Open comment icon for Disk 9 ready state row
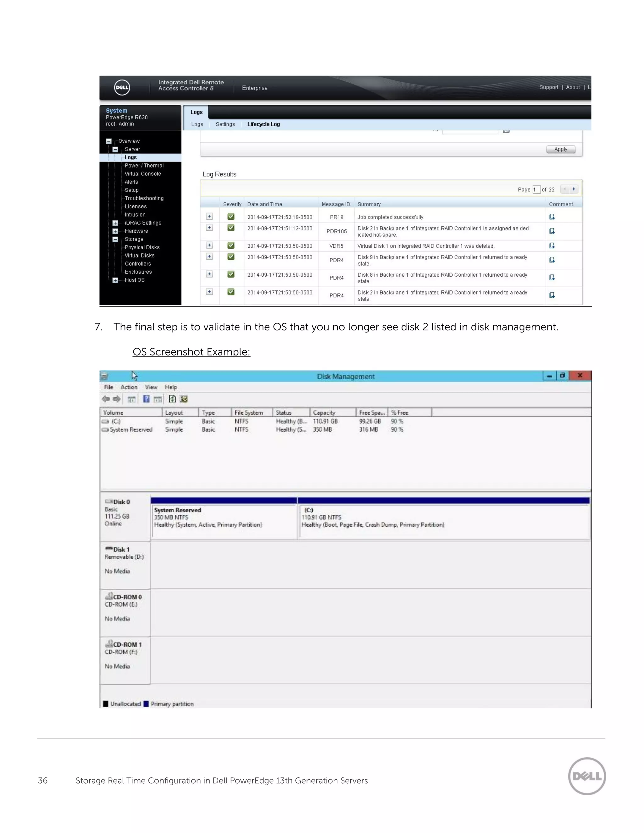 pyautogui.click(x=552, y=260)
